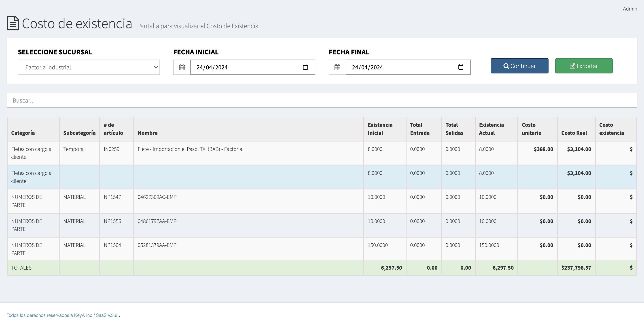The image size is (644, 326).
Task: Click into the Buscar search field
Action: coord(322,100)
